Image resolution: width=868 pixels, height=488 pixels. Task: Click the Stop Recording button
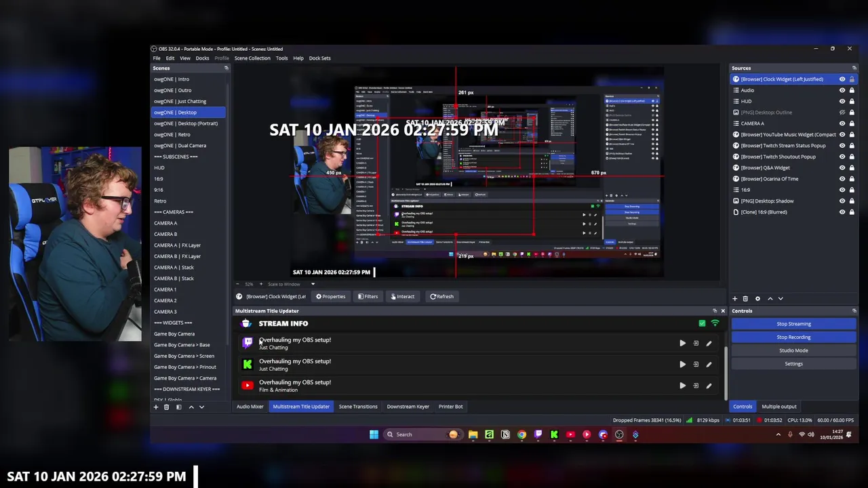point(793,337)
